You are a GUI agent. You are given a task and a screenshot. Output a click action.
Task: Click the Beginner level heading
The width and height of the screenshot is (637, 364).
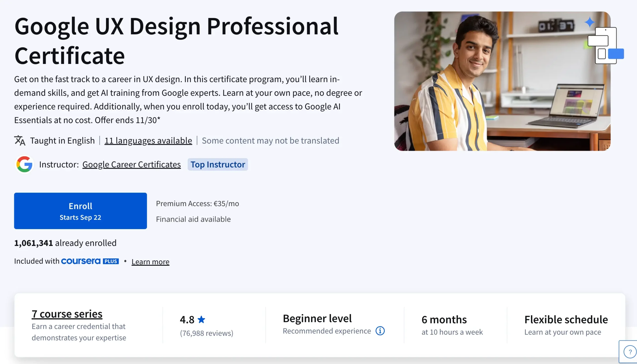pyautogui.click(x=317, y=318)
